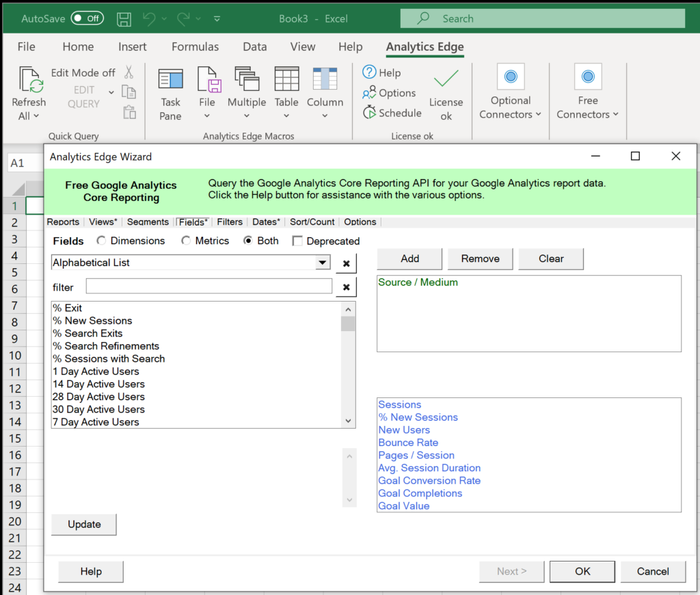The width and height of the screenshot is (700, 595).
Task: Open the Segments wizard tab
Action: point(148,222)
